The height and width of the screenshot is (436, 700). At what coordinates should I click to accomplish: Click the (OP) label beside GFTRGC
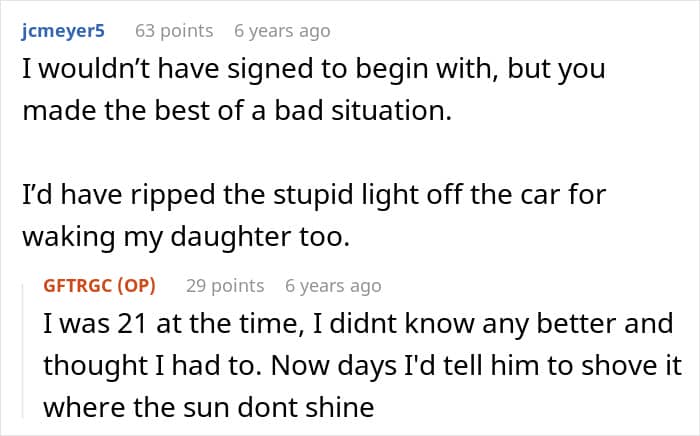pyautogui.click(x=136, y=286)
